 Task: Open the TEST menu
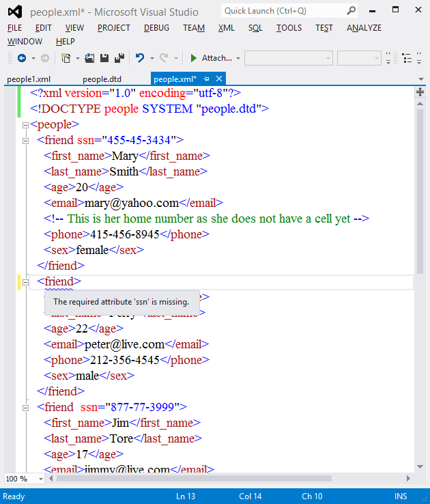click(x=324, y=28)
